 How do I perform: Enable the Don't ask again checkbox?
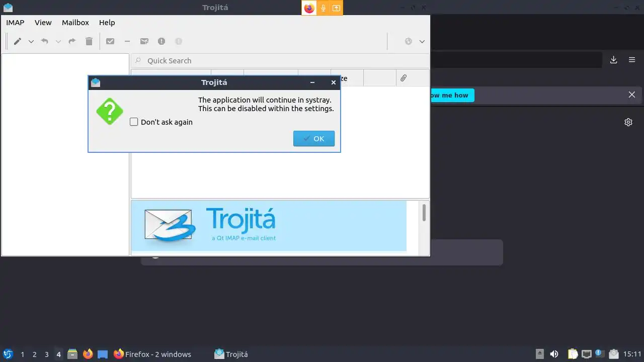pos(134,122)
